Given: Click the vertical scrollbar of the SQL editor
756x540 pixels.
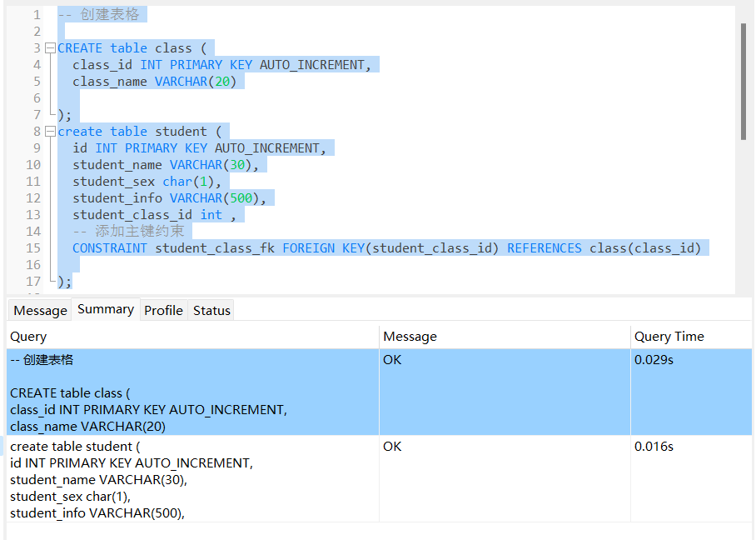Looking at the screenshot, I should (744, 82).
